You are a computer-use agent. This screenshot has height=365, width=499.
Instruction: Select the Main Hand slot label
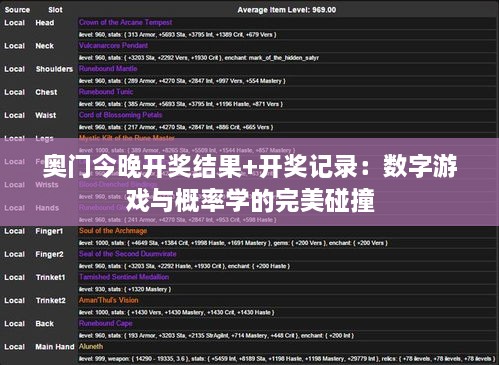click(x=55, y=347)
